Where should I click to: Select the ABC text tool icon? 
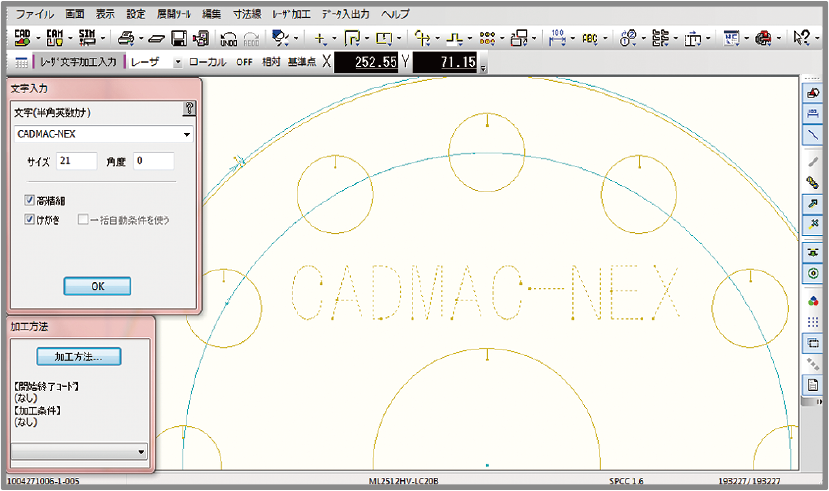click(590, 38)
